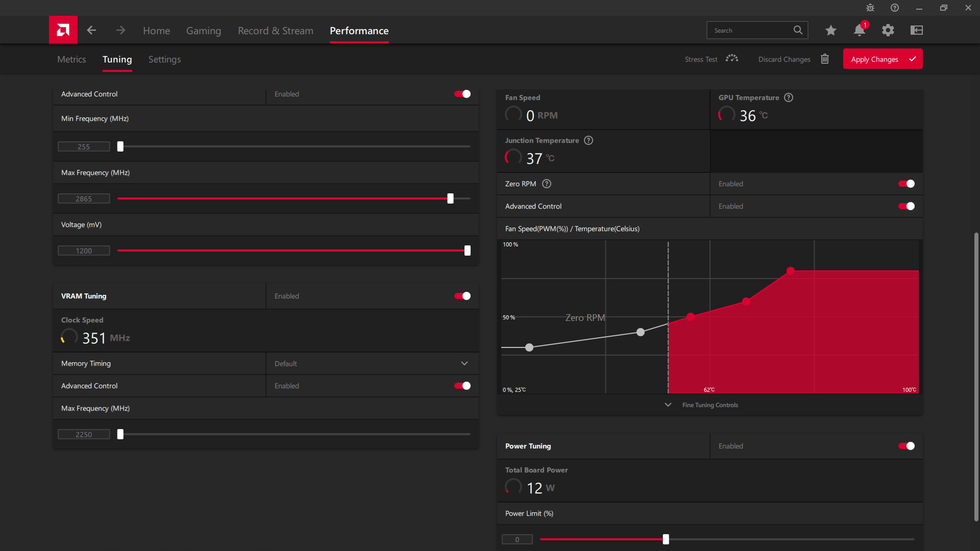Go forward with the right arrow
The height and width of the screenshot is (551, 980).
[120, 30]
